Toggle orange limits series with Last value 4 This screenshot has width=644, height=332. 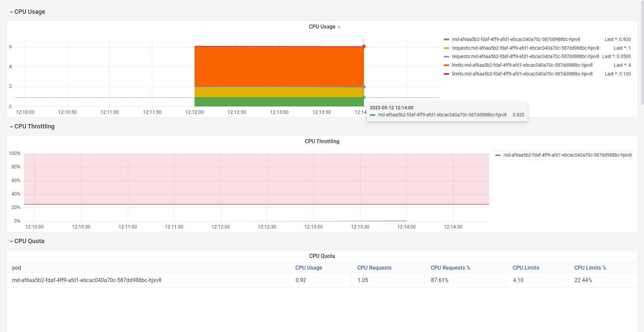[x=522, y=65]
